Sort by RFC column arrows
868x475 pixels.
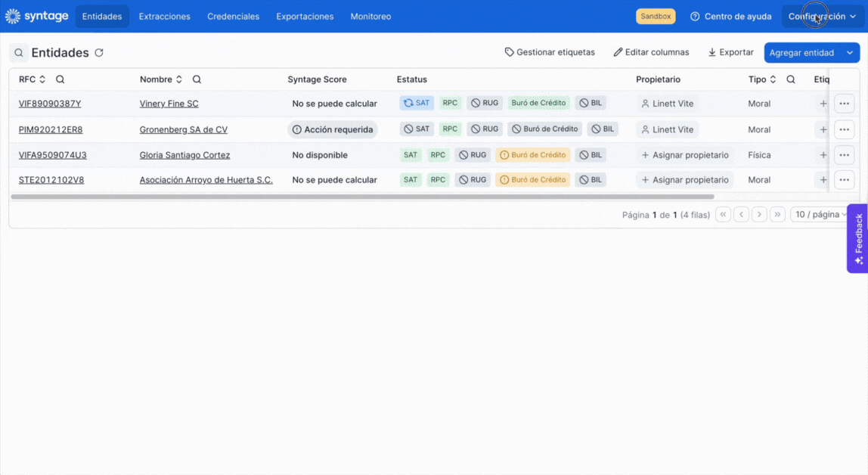click(x=42, y=79)
